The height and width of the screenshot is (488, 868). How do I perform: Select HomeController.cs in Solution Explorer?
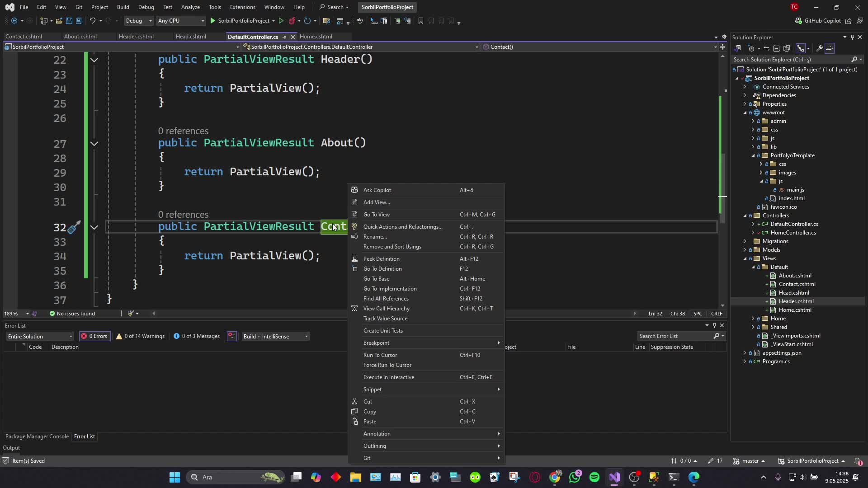tap(793, 233)
